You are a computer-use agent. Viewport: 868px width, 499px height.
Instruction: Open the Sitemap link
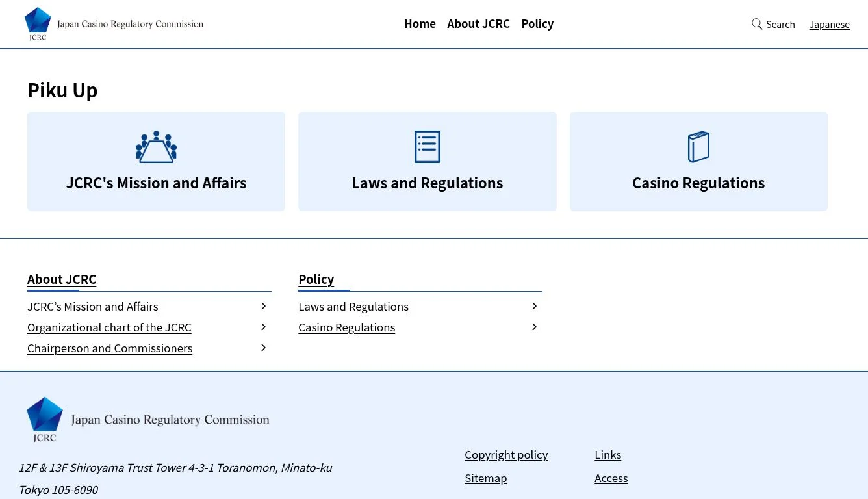coord(485,478)
